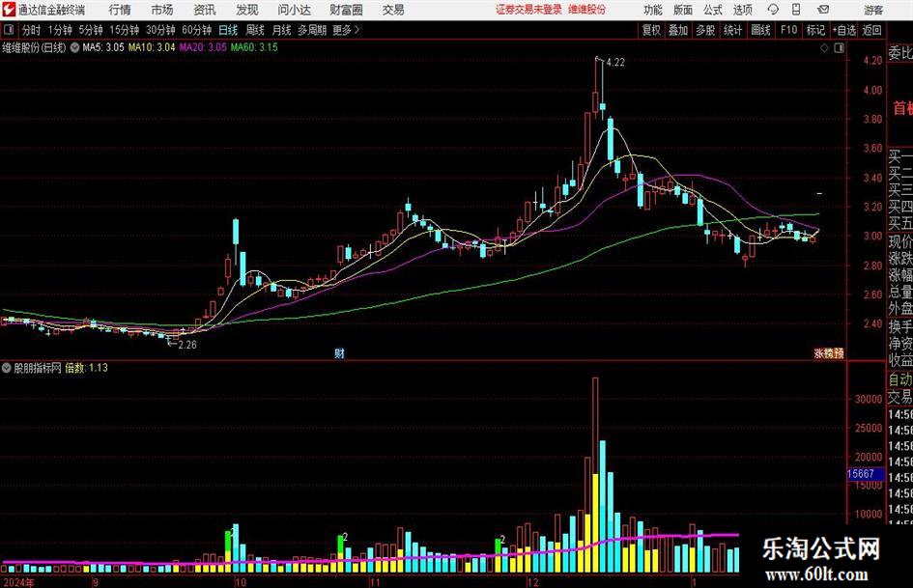Open the 交易 menu

393,10
